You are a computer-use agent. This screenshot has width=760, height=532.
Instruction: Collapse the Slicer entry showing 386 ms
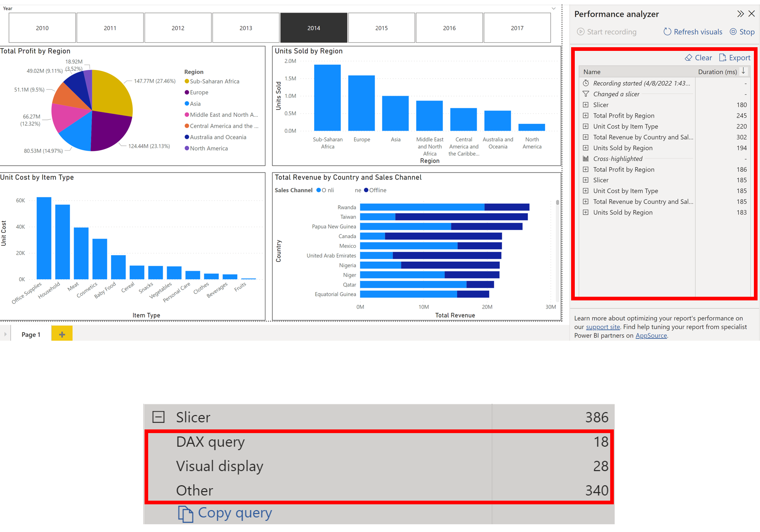point(158,417)
